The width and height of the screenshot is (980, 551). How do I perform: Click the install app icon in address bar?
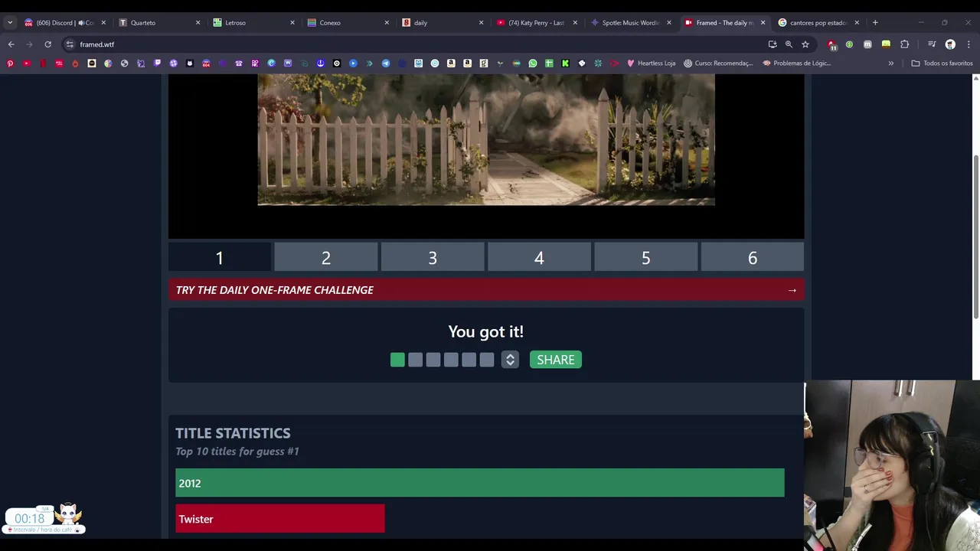coord(773,44)
